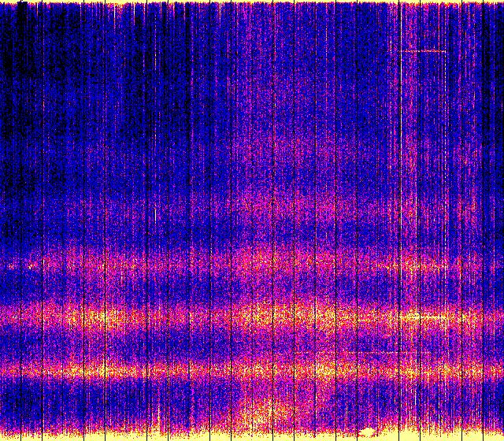The height and width of the screenshot is (441, 504).
Task: Click the pale vertical streak in upper left
Action: click(x=155, y=63)
